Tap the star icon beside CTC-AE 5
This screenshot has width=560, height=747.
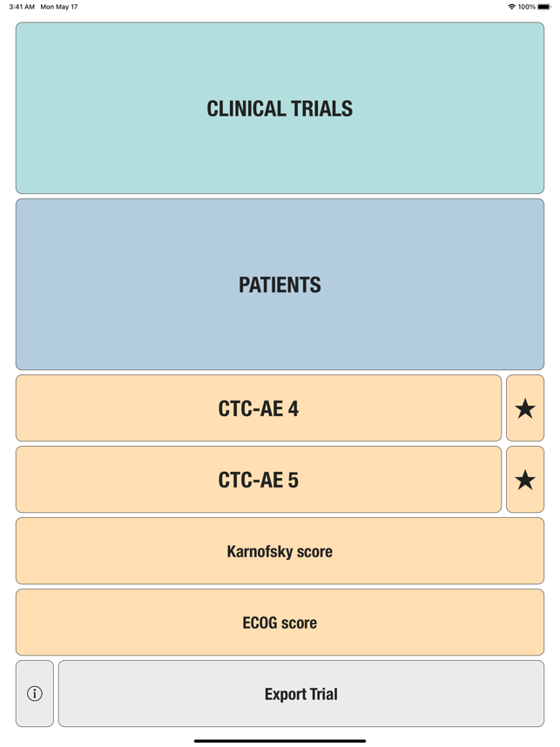[525, 479]
